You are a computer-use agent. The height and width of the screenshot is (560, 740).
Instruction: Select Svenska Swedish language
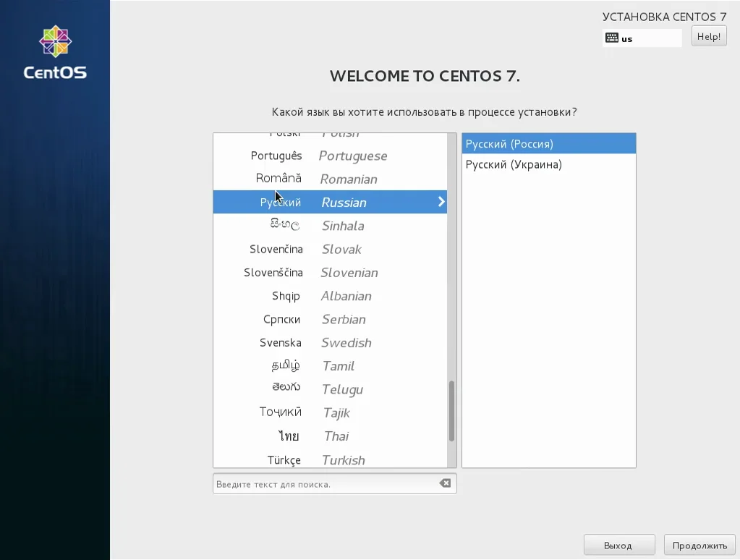tap(330, 342)
